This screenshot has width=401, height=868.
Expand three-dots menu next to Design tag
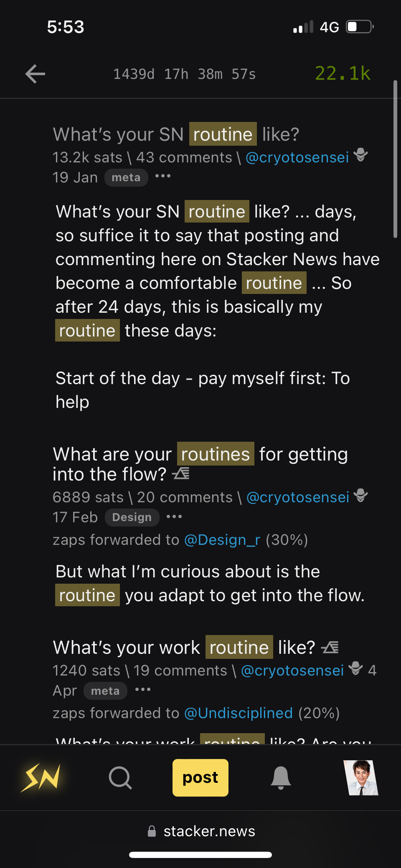click(x=174, y=517)
